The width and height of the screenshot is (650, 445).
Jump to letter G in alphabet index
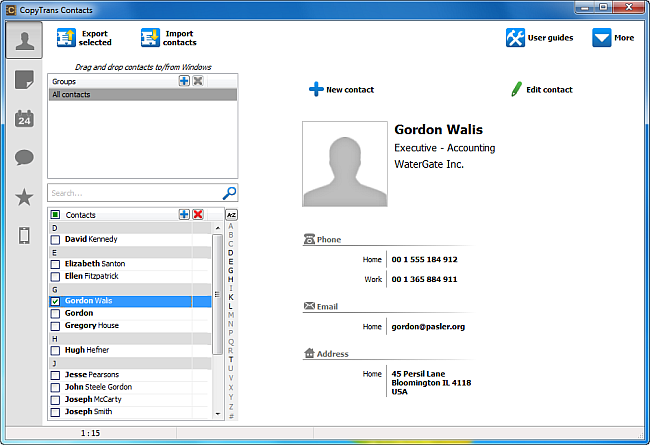[231, 270]
